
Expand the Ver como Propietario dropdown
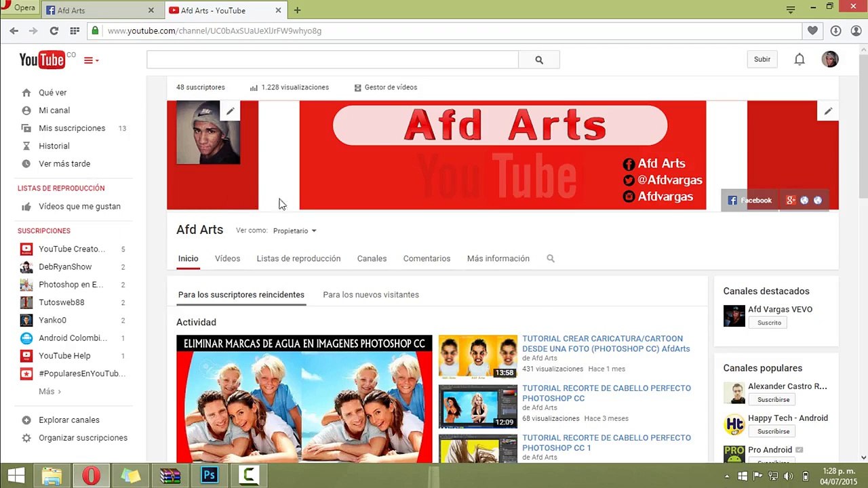pyautogui.click(x=295, y=231)
